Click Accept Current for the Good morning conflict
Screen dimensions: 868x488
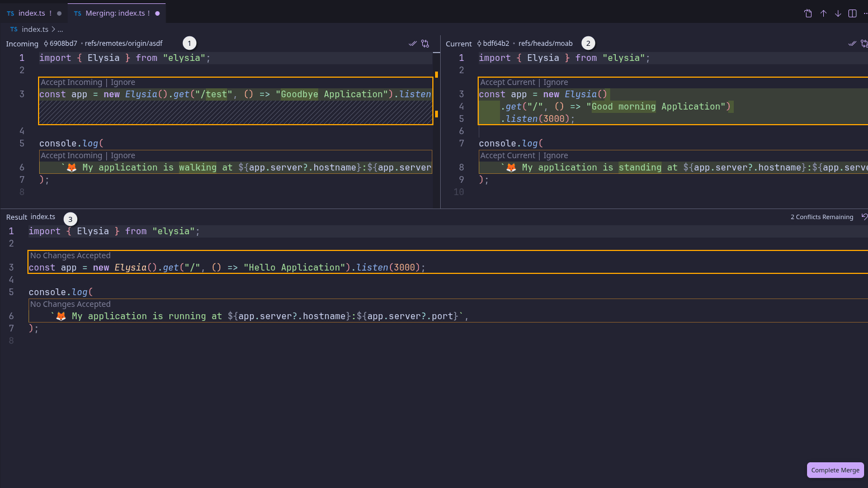point(508,82)
